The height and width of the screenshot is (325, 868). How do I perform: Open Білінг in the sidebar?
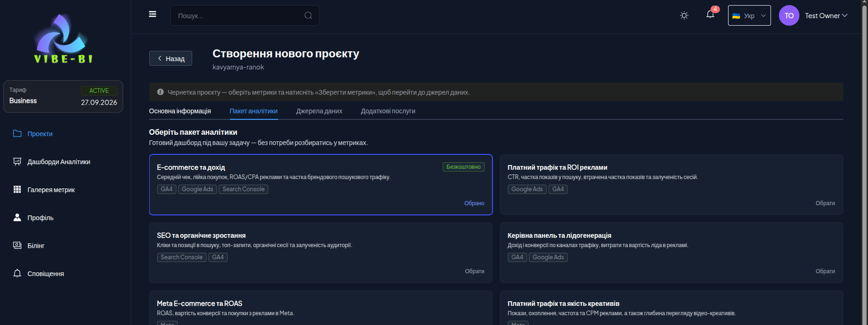pyautogui.click(x=36, y=246)
